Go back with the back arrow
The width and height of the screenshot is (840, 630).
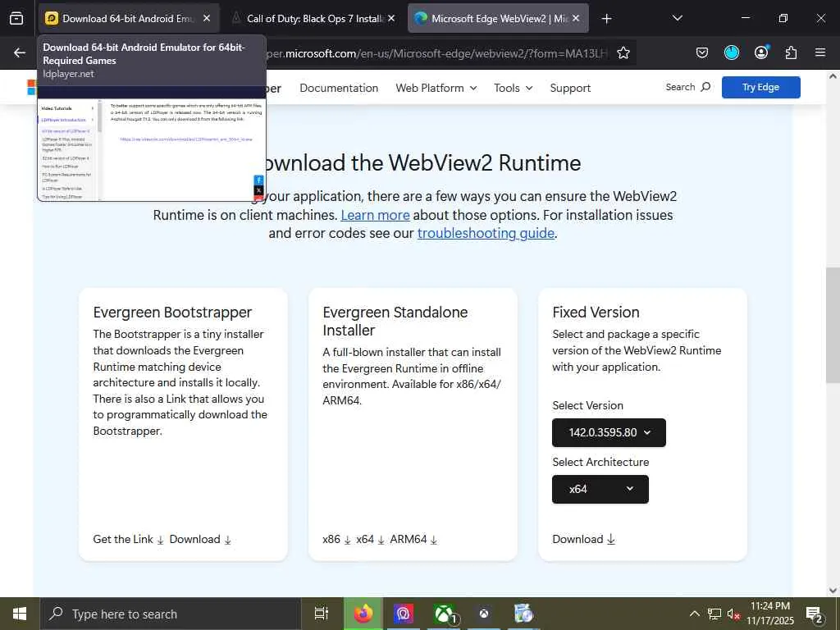click(20, 52)
